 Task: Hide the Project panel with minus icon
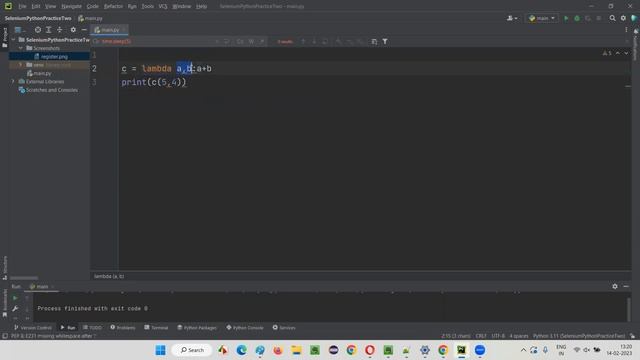(84, 30)
